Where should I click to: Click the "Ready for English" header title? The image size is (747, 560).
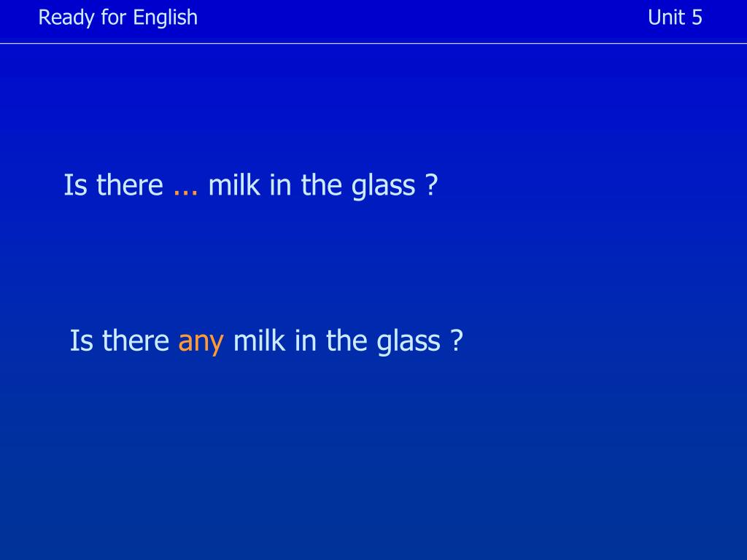pos(117,18)
